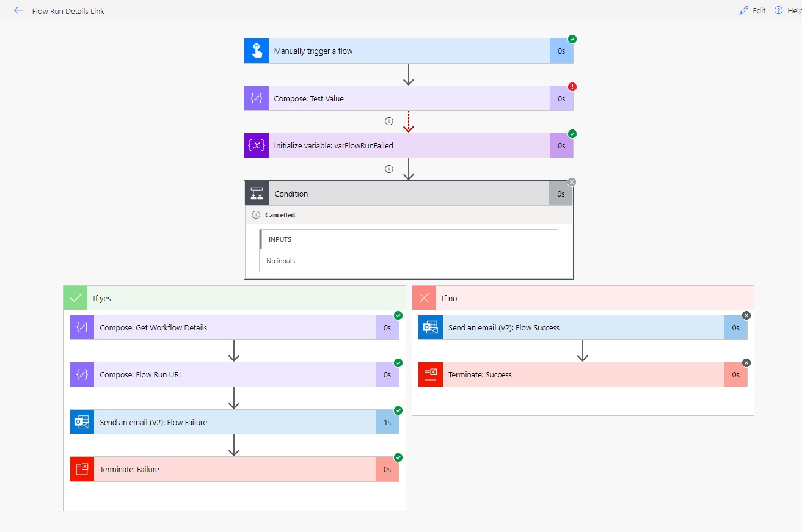Click the info icon next to Cancelled message
802x532 pixels.
pos(255,214)
